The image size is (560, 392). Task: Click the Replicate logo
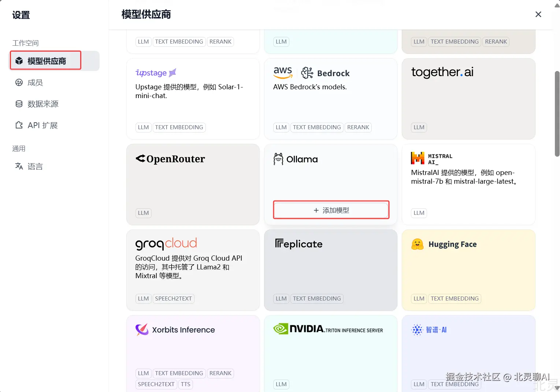coord(298,244)
